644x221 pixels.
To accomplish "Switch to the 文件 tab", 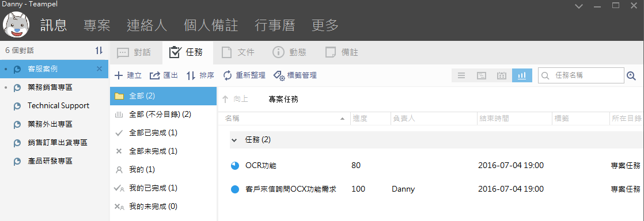I will (238, 52).
